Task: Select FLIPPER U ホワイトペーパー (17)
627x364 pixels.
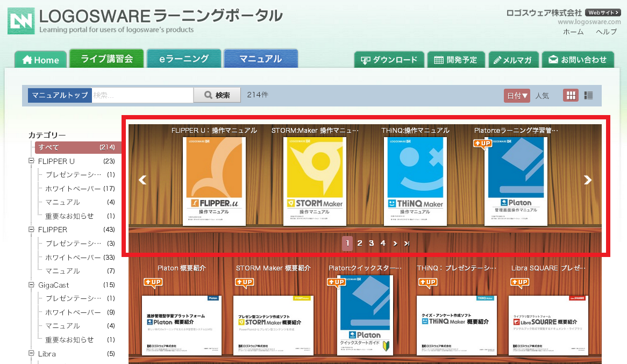Action: pos(80,188)
